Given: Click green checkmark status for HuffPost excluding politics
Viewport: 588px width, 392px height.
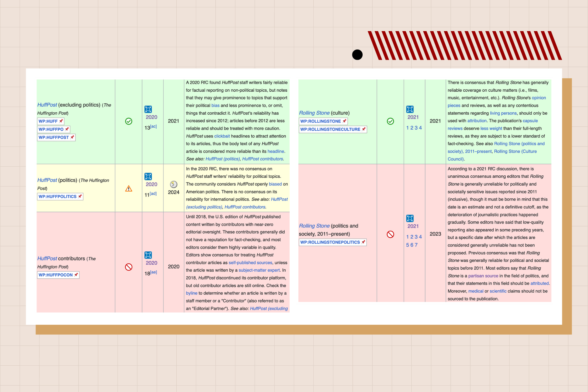Looking at the screenshot, I should [x=128, y=121].
